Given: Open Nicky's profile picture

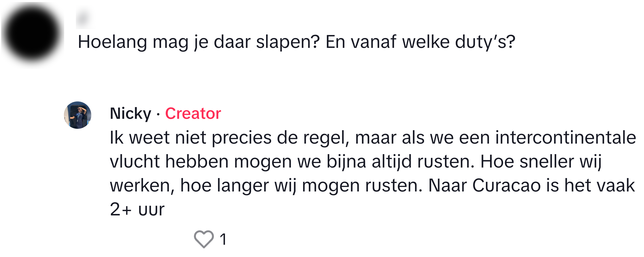Looking at the screenshot, I should point(78,115).
